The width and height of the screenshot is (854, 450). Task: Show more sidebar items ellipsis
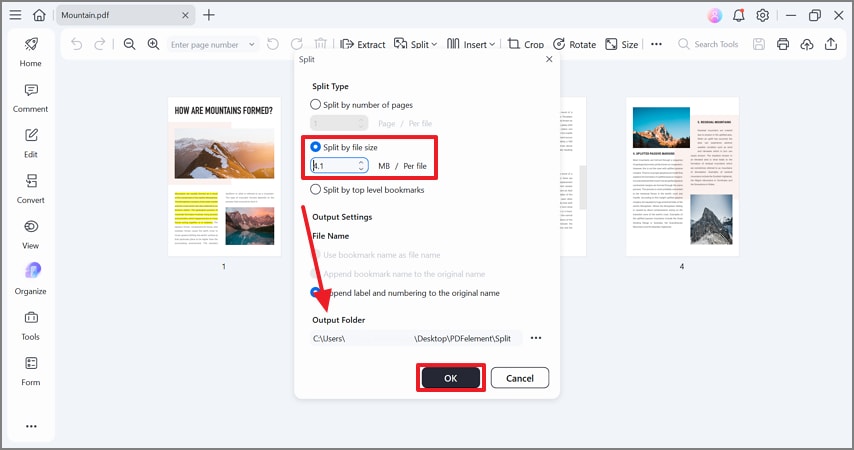[31, 426]
